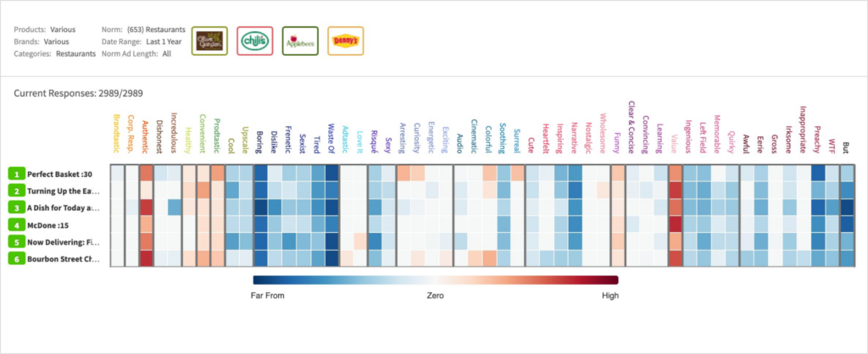The image size is (868, 354).
Task: Click green number 6 badge for Bourbon Street
Action: (x=16, y=258)
